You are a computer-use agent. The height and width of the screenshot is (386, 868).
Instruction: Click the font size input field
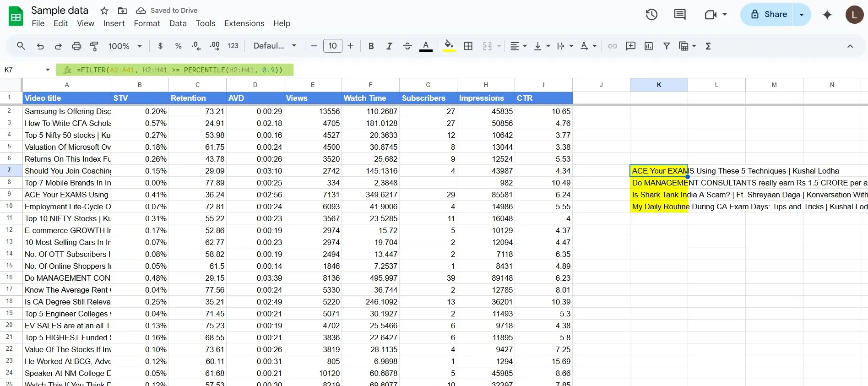coord(332,46)
